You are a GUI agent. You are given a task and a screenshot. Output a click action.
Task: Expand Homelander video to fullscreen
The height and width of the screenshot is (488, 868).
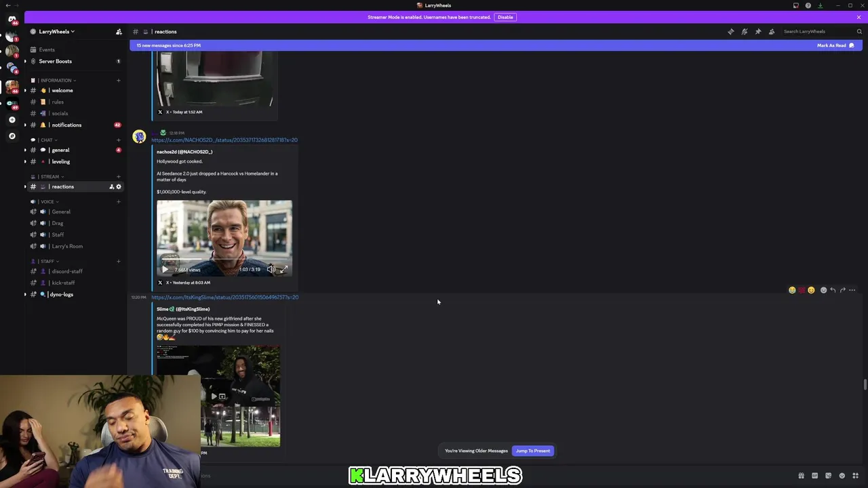[x=283, y=270]
